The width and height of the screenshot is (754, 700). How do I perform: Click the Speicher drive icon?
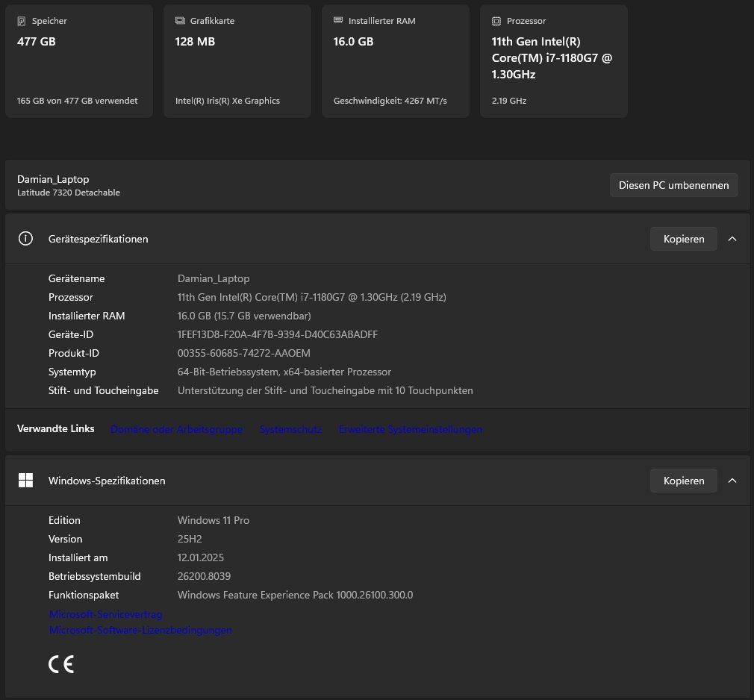[21, 21]
